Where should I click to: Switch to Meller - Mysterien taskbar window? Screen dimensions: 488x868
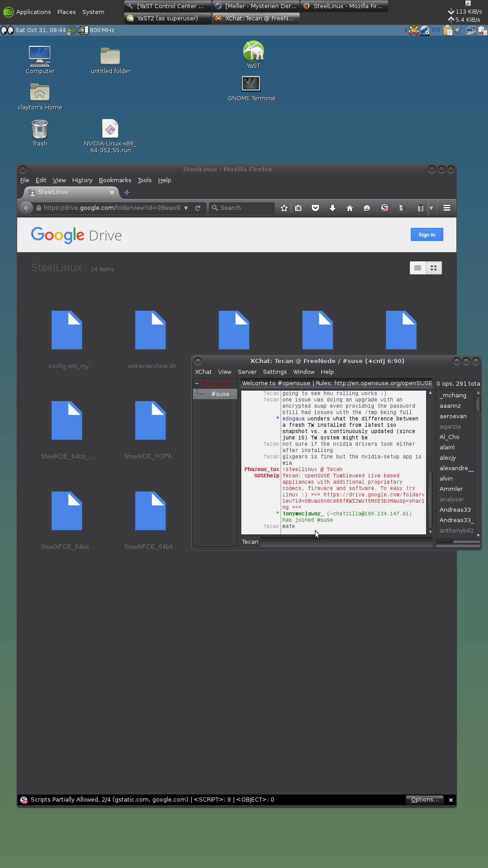point(256,6)
